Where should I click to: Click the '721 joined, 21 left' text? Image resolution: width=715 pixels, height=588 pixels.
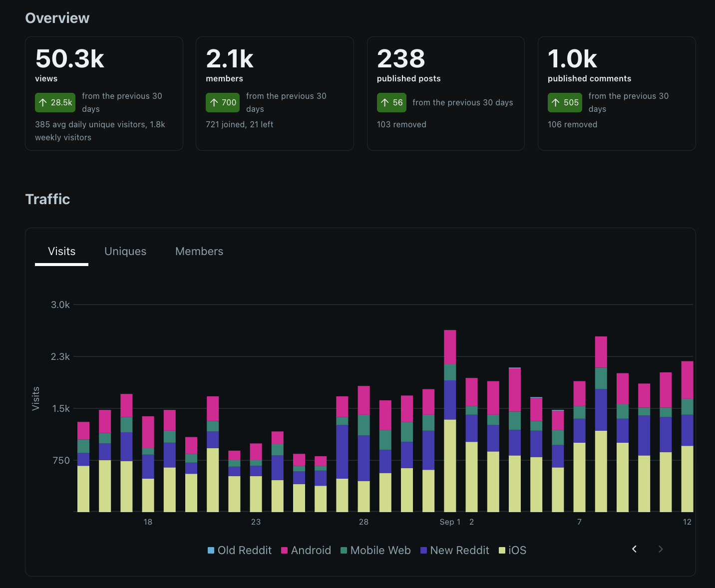tap(240, 124)
